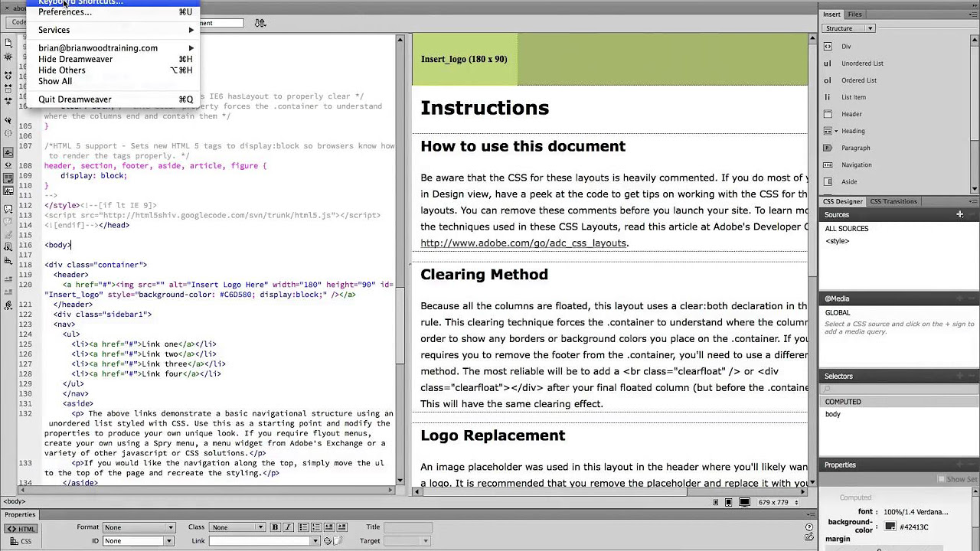Select ALL SOURCES in Sources list
The height and width of the screenshot is (551, 980).
846,229
